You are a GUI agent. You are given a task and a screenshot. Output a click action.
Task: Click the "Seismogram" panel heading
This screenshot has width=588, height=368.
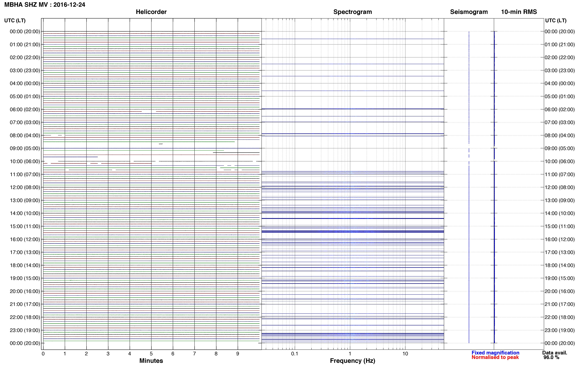[469, 12]
